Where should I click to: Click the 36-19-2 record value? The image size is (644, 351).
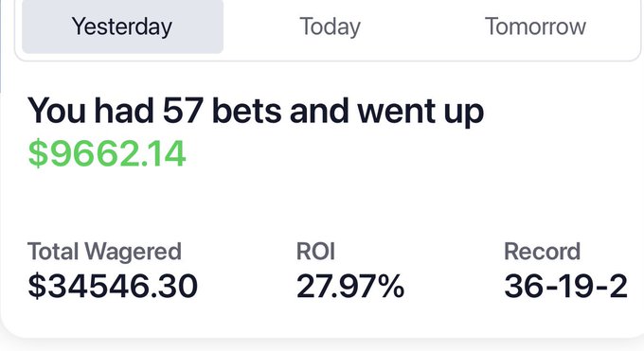566,286
